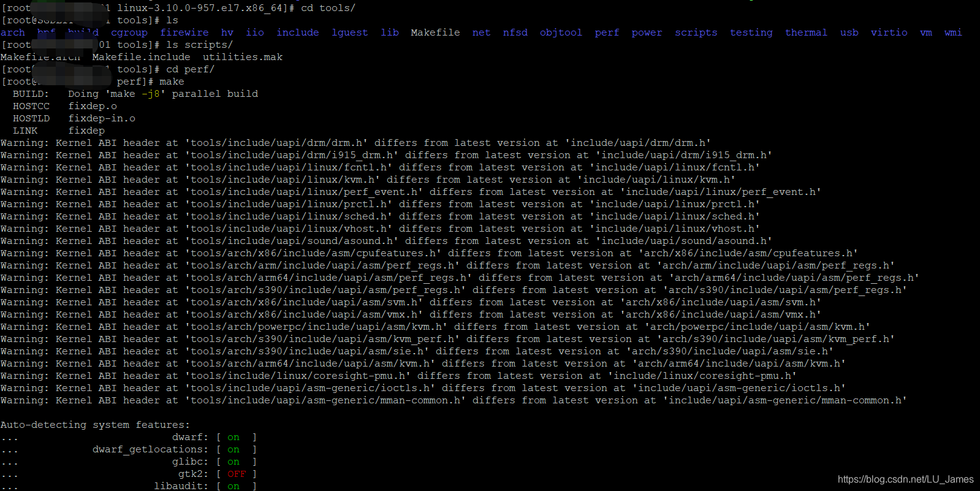Select the 'usb' directory name
The image size is (980, 491).
click(x=849, y=32)
